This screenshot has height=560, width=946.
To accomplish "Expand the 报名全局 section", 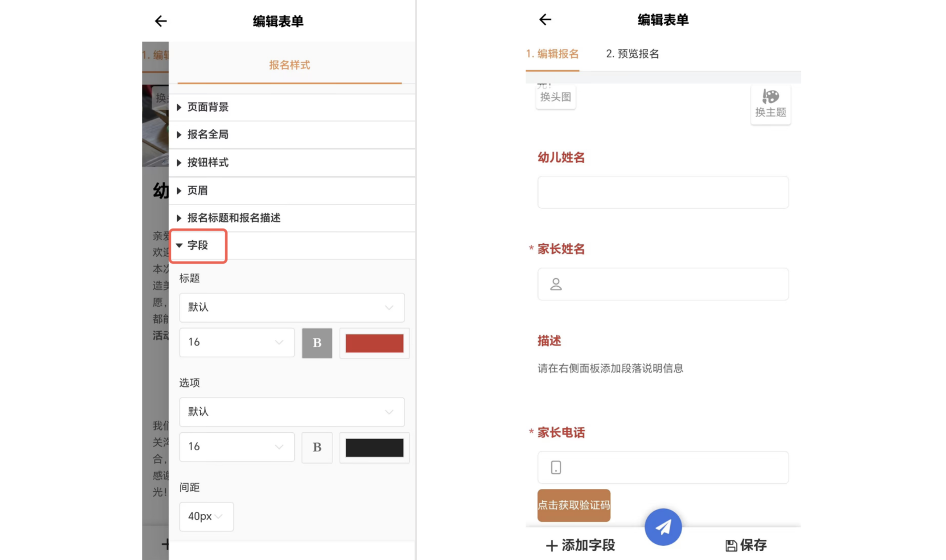I will click(292, 134).
